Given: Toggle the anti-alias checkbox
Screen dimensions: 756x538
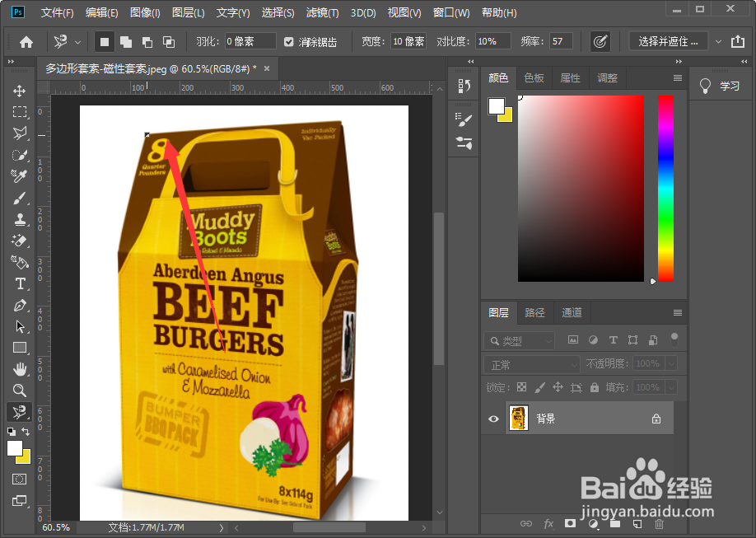Looking at the screenshot, I should point(288,42).
